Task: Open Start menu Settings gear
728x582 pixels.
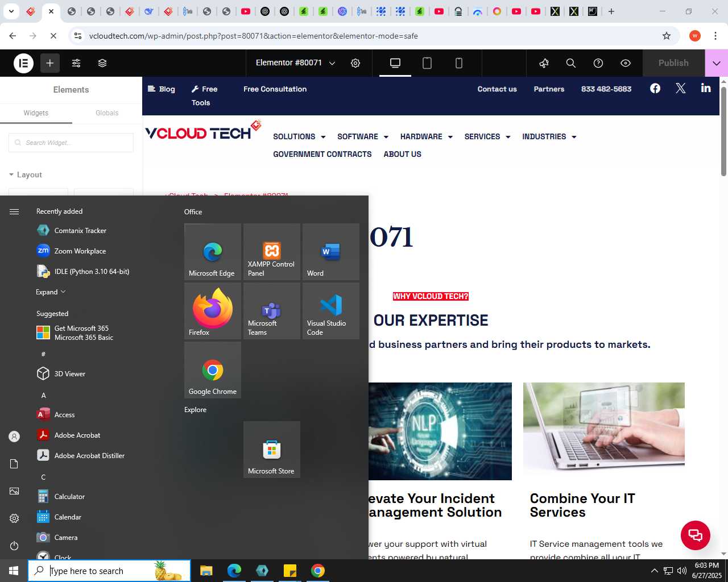Action: tap(14, 518)
